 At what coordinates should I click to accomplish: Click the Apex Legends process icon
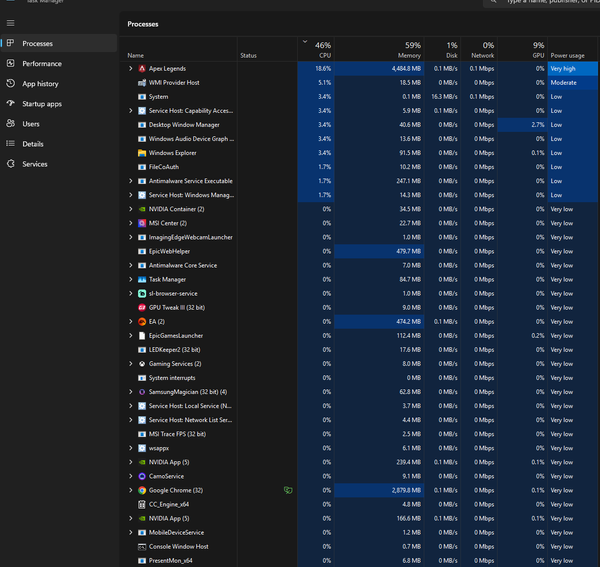pos(142,68)
